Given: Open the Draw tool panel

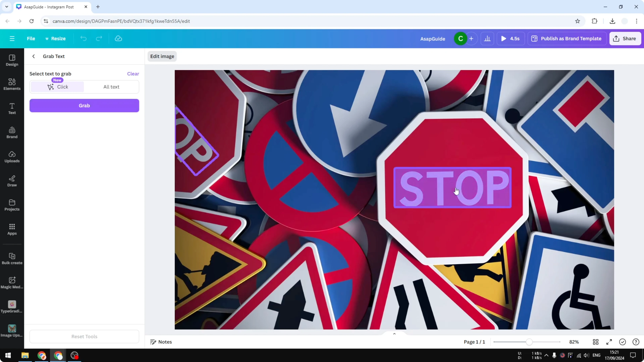Looking at the screenshot, I should pyautogui.click(x=12, y=181).
